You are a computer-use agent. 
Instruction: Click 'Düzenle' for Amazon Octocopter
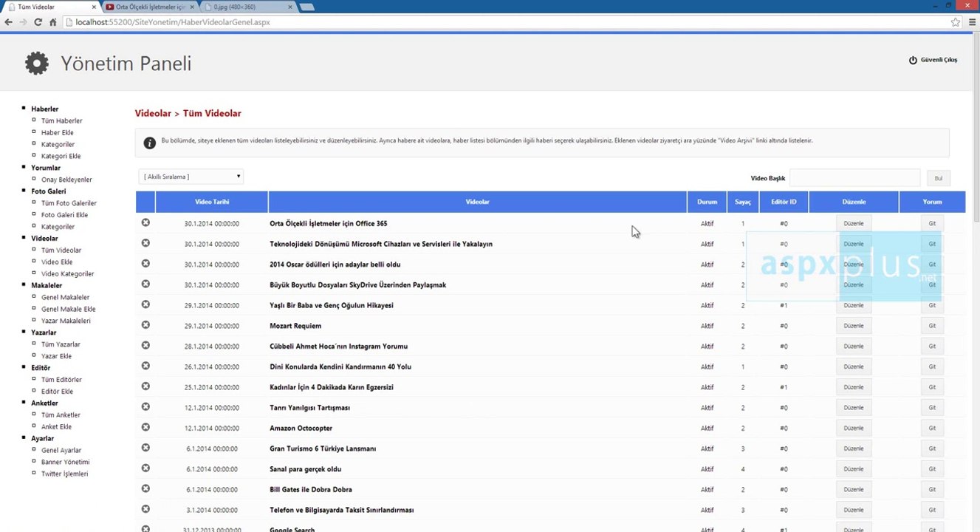pos(854,428)
